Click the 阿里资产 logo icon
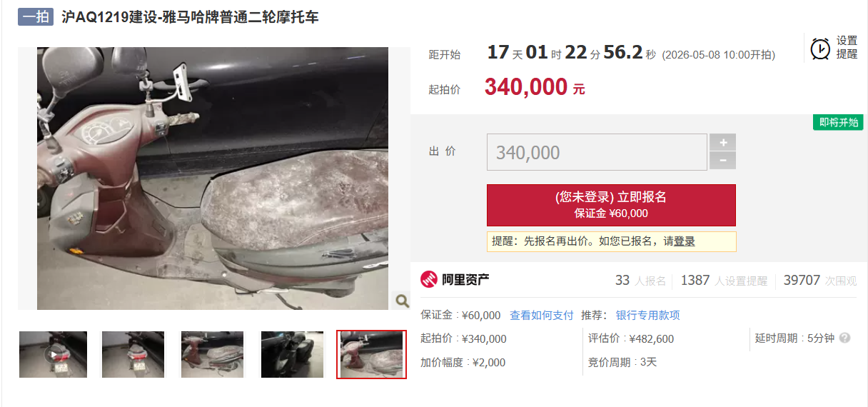 point(428,280)
